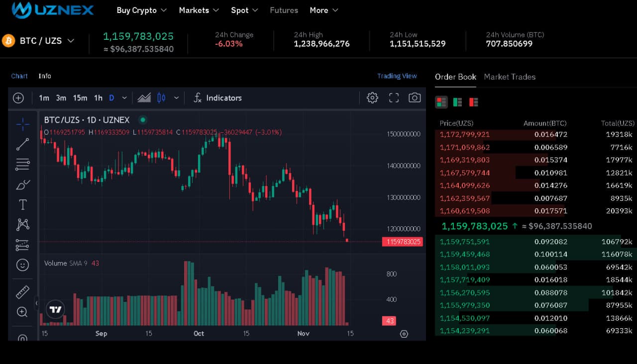Switch to the 15m timeframe

80,98
